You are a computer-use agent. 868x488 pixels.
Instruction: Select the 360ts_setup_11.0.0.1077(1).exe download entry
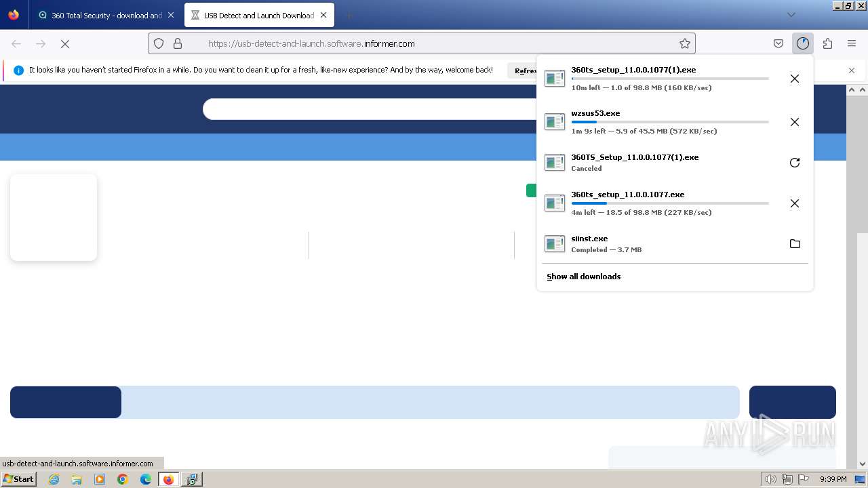(660, 79)
